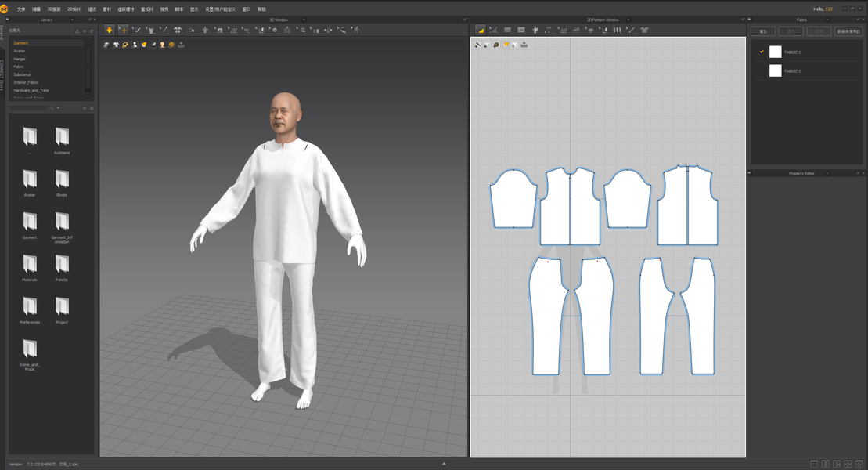This screenshot has height=470, width=868.
Task: Select the Select/Move tool in 3D toolbar
Action: [123, 30]
